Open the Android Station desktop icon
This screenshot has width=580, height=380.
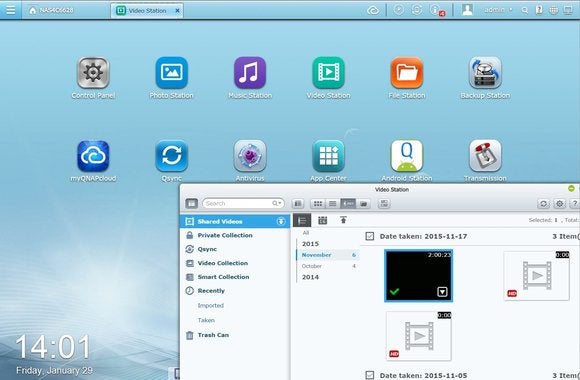click(x=407, y=156)
